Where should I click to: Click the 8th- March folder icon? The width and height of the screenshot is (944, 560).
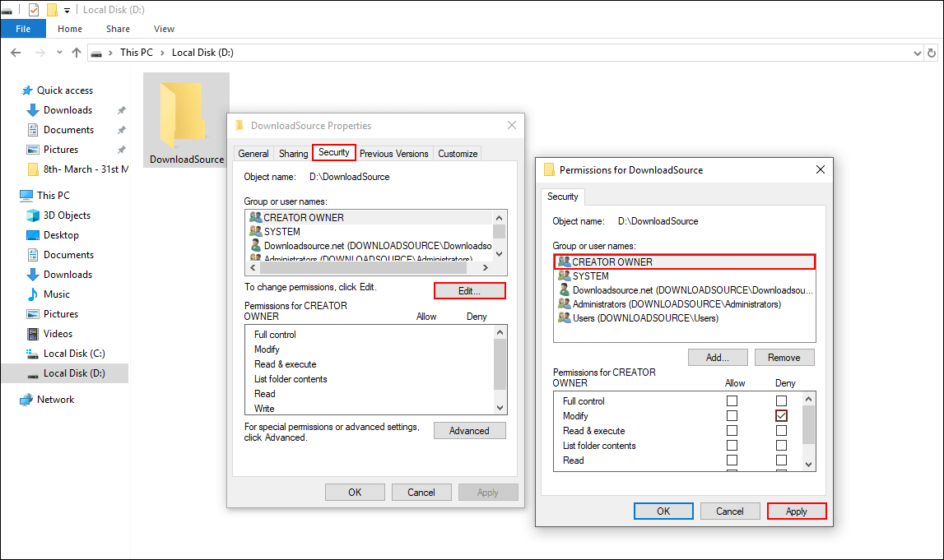coord(33,169)
